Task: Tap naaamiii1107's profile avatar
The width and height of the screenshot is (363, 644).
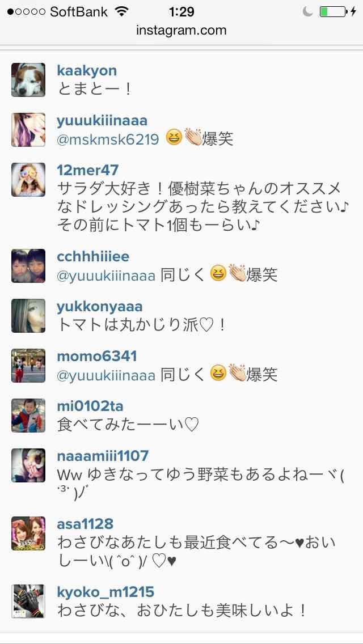Action: point(28,465)
